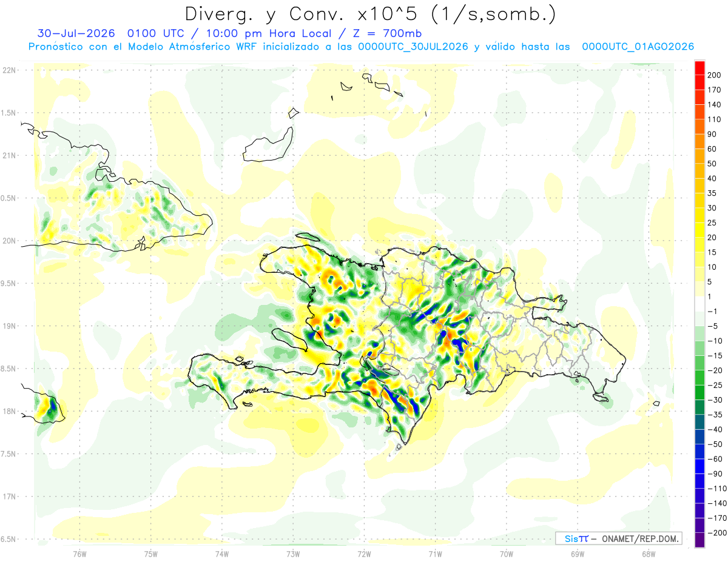Click the "72W" longitude axis label
The width and height of the screenshot is (728, 562).
363,554
